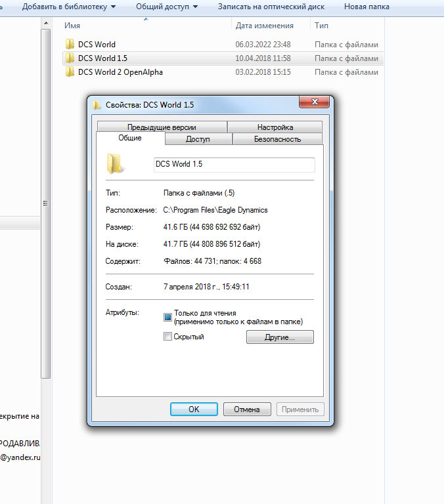Select the 'DCS World' folder name
The height and width of the screenshot is (504, 444).
point(97,45)
